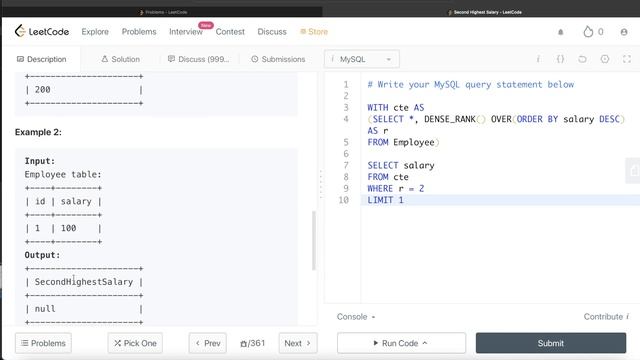640x360 pixels.
Task: Click the code format braces icon
Action: point(560,59)
